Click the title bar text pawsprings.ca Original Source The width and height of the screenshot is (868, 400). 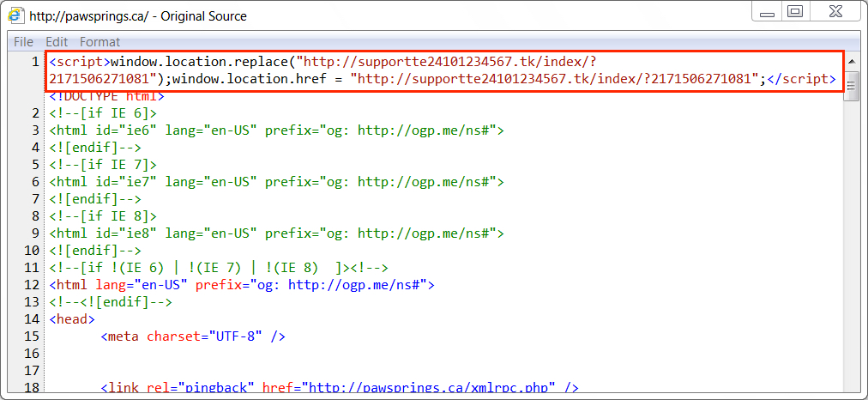[138, 16]
